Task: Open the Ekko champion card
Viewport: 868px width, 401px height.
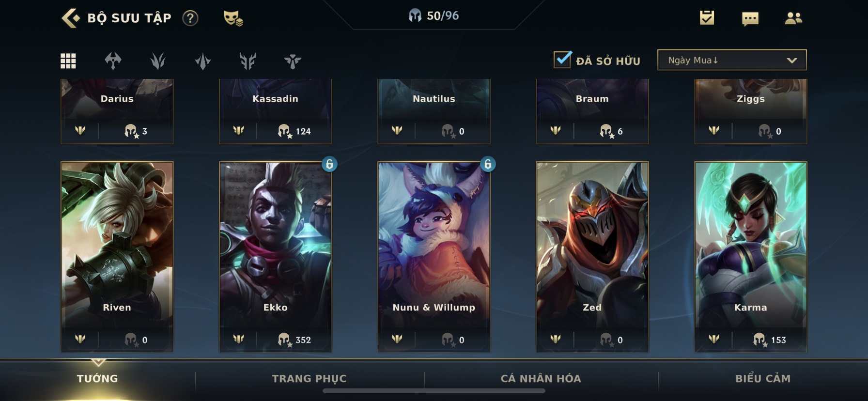Action: pos(275,257)
